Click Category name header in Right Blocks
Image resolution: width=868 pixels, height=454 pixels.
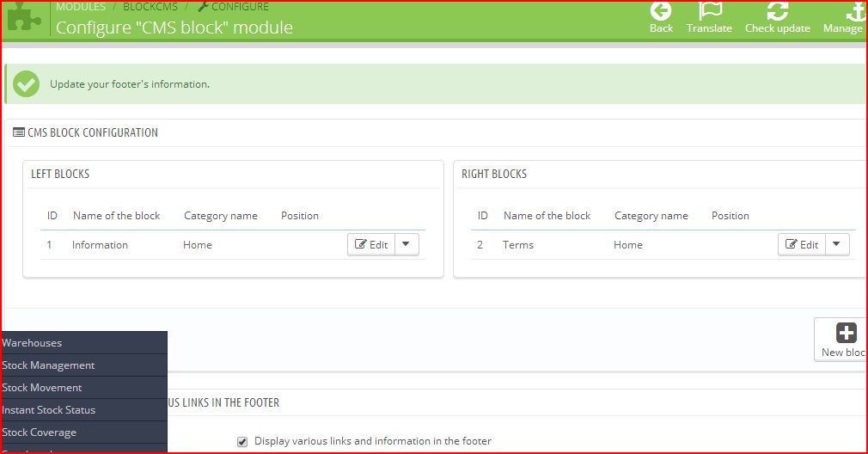click(x=651, y=216)
